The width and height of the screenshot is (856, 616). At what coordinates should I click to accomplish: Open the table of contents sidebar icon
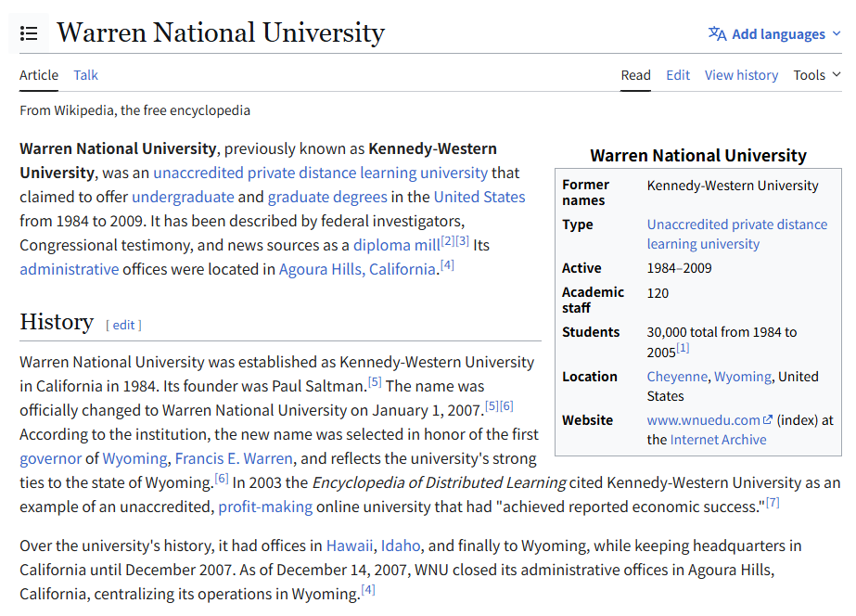click(29, 33)
